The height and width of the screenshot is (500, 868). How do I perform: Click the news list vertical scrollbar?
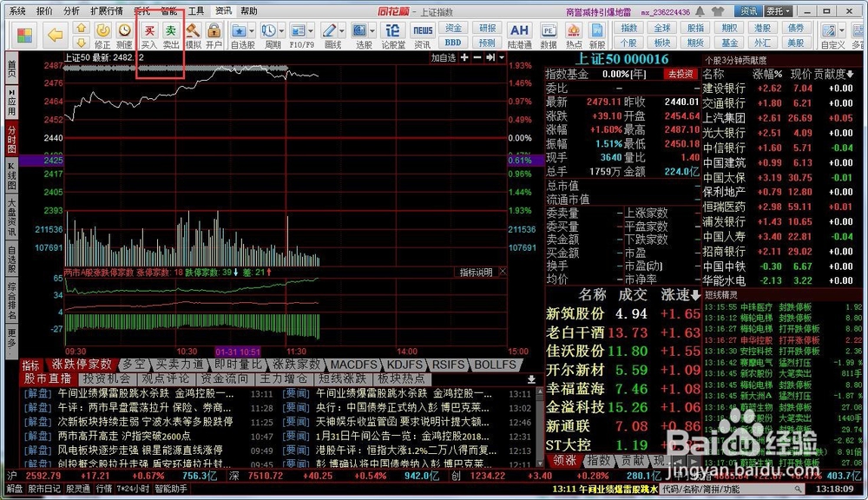click(x=540, y=426)
